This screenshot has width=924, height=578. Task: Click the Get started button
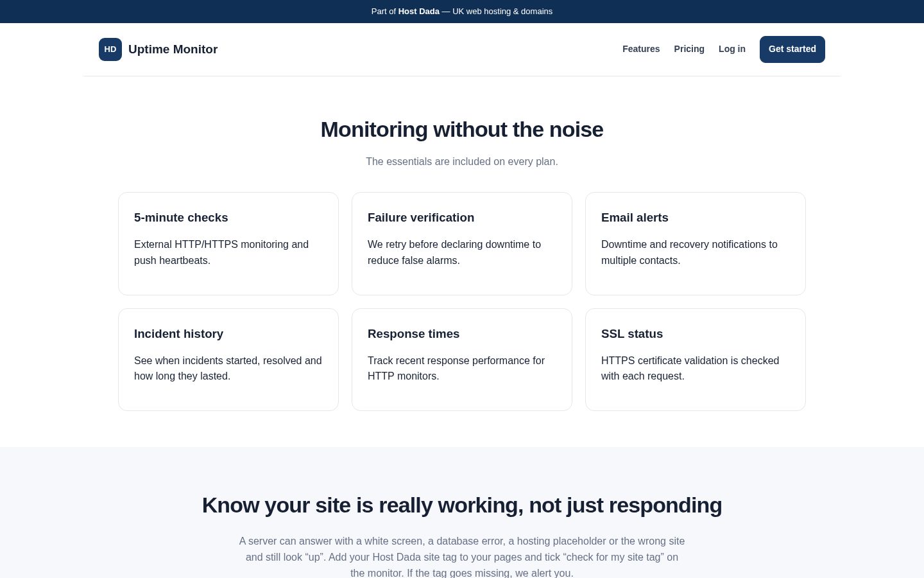792,49
